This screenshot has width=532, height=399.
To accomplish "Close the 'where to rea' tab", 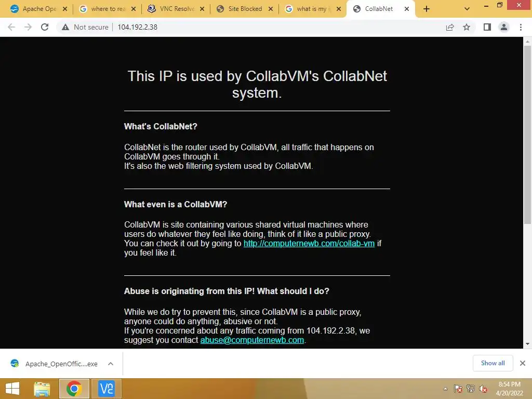I will 134,9.
